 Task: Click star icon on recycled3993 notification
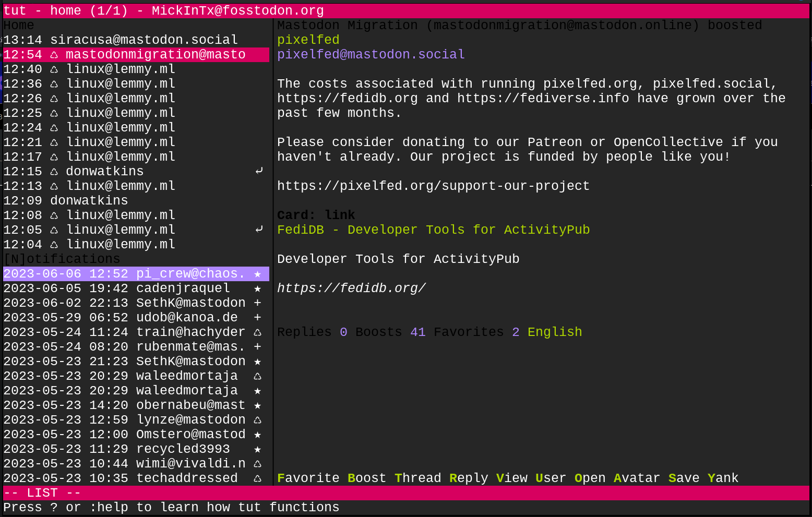click(257, 449)
